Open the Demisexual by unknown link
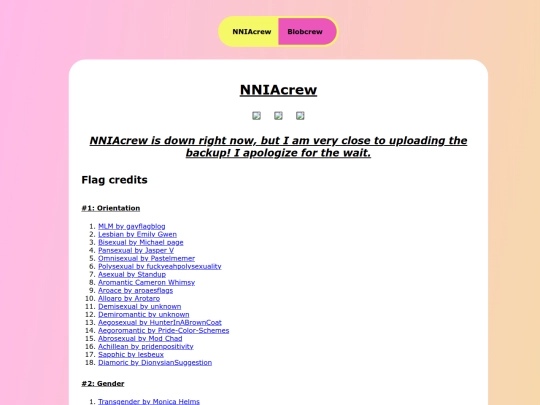This screenshot has width=540, height=405. [x=139, y=307]
